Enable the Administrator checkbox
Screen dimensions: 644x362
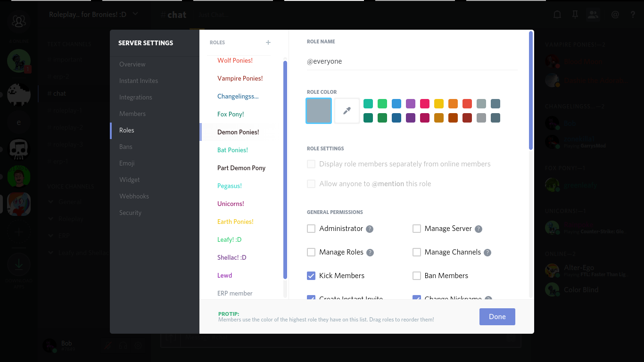click(311, 229)
